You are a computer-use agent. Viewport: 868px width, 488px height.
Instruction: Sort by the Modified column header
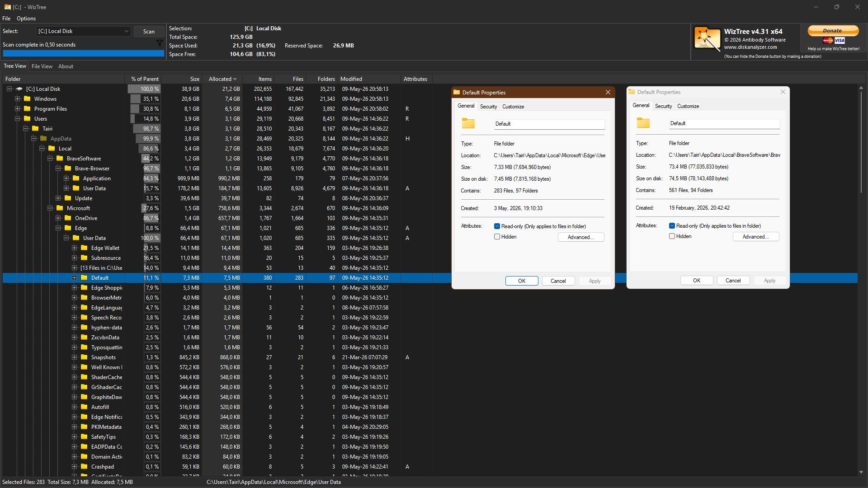coord(369,79)
